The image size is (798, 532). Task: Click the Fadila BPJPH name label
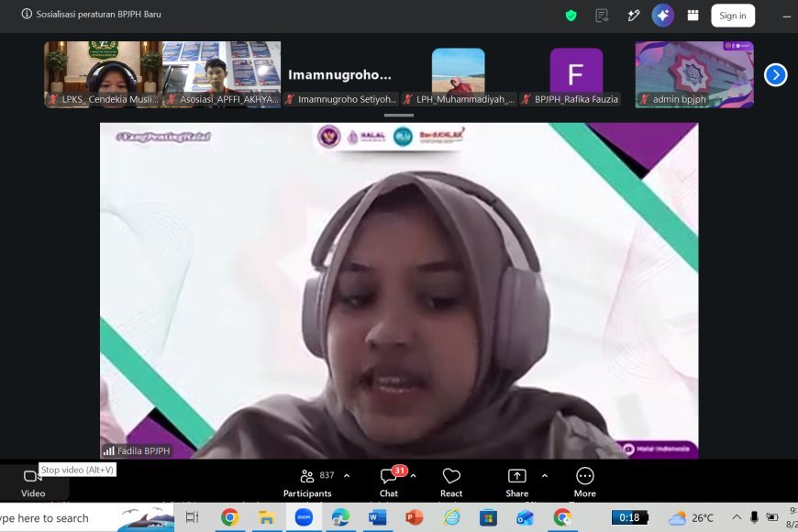click(143, 451)
